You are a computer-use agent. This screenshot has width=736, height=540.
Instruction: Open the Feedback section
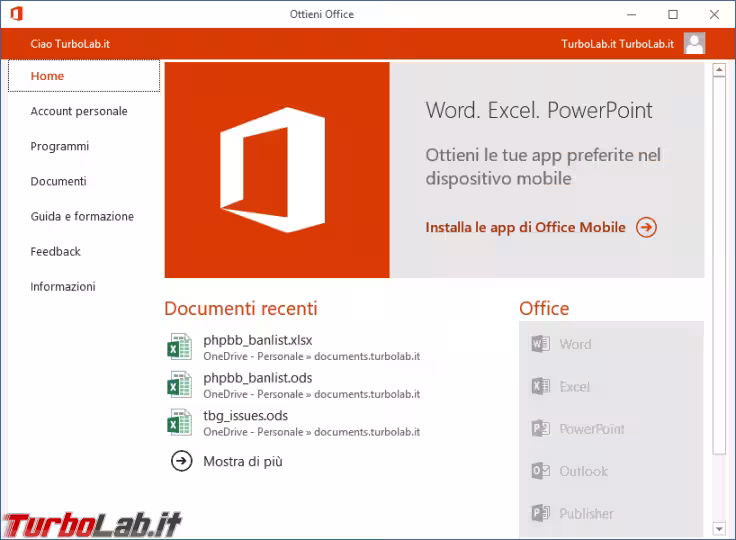55,252
